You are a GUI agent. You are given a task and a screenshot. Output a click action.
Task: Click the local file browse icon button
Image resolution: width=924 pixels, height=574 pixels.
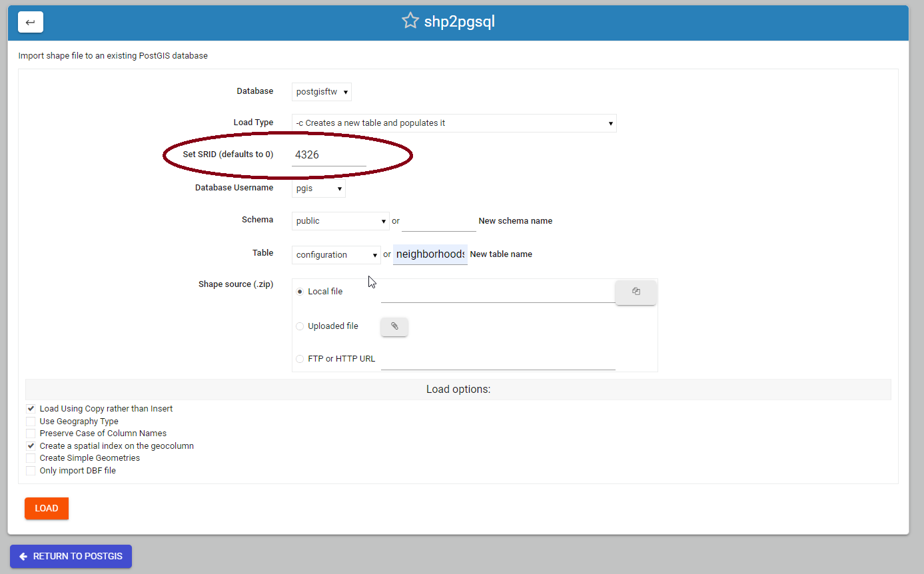coord(636,292)
